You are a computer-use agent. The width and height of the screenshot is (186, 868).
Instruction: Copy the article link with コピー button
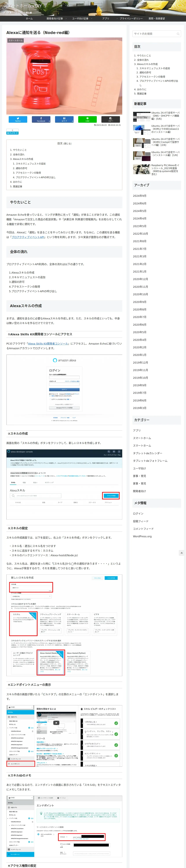111,119
